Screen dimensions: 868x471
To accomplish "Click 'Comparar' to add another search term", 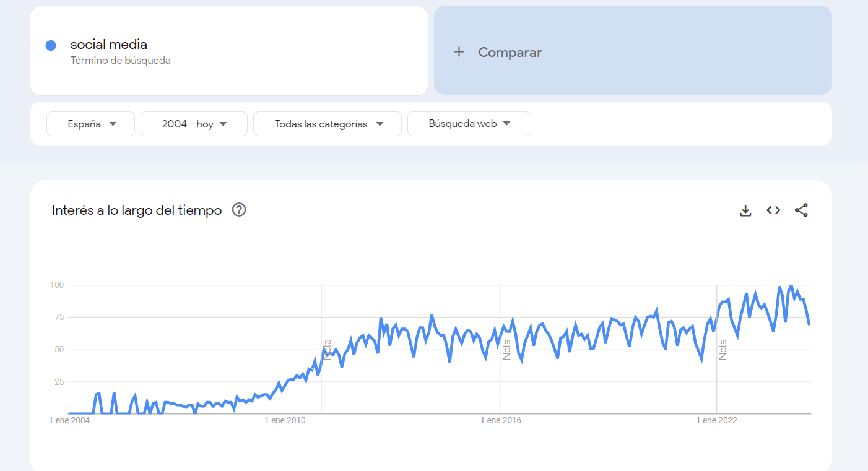I will point(510,52).
